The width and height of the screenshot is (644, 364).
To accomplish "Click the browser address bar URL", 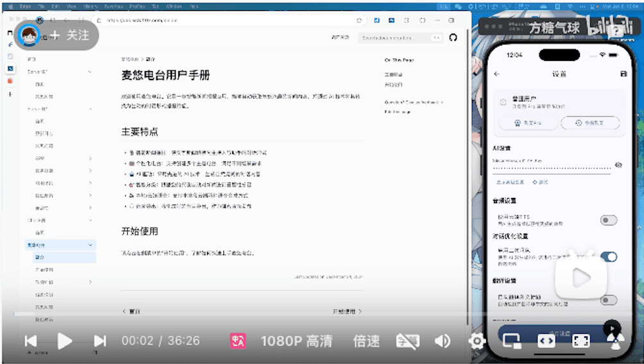I will pos(141,20).
